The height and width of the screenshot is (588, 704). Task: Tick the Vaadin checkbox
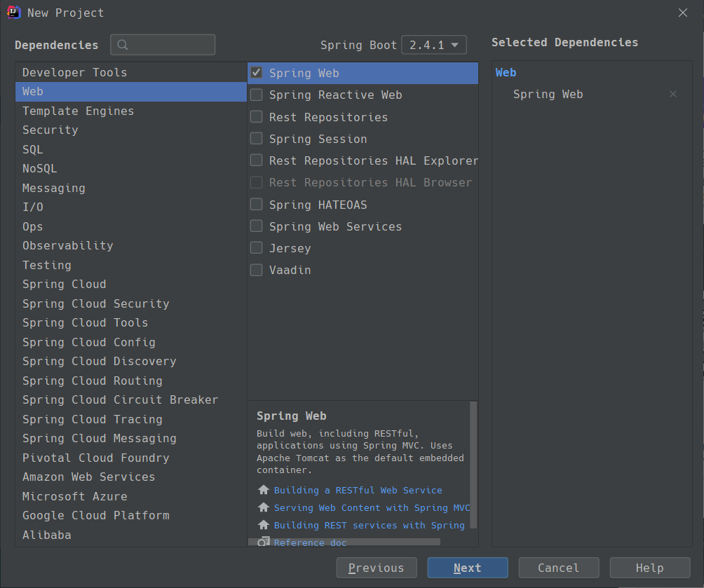(x=257, y=270)
